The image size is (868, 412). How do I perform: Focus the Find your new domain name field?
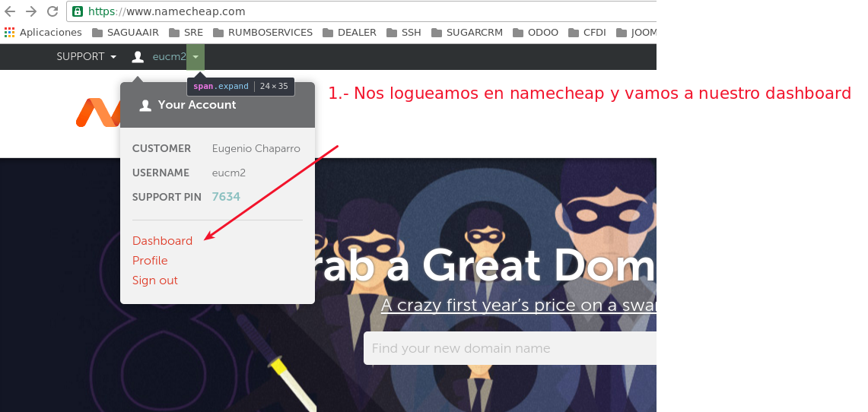[510, 348]
